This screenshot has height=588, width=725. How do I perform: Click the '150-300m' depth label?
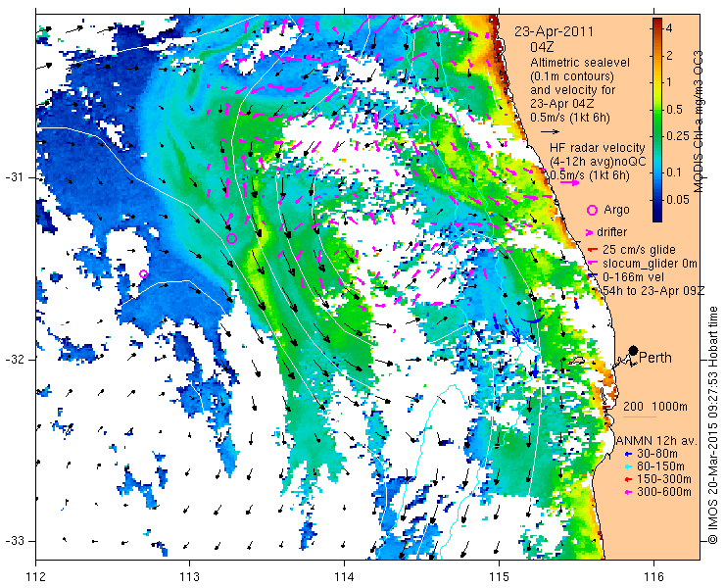tap(664, 479)
